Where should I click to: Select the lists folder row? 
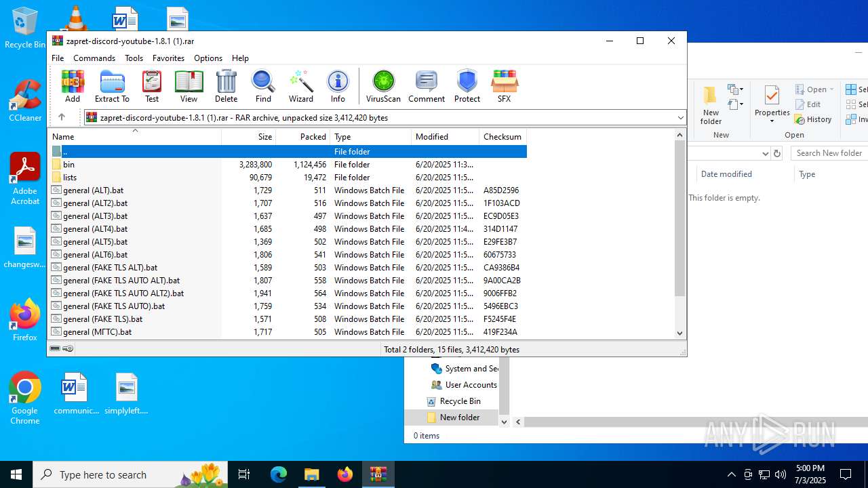click(288, 178)
